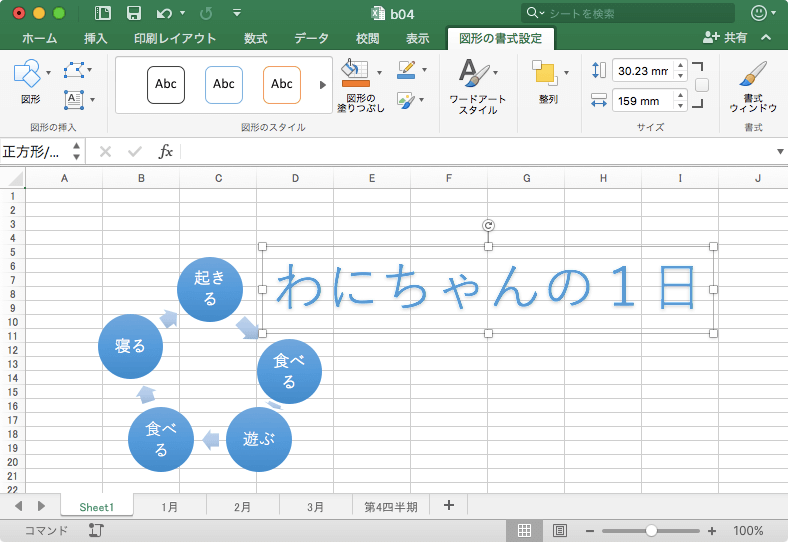788x542 pixels.
Task: Click the formula cancel X icon
Action: pos(105,151)
